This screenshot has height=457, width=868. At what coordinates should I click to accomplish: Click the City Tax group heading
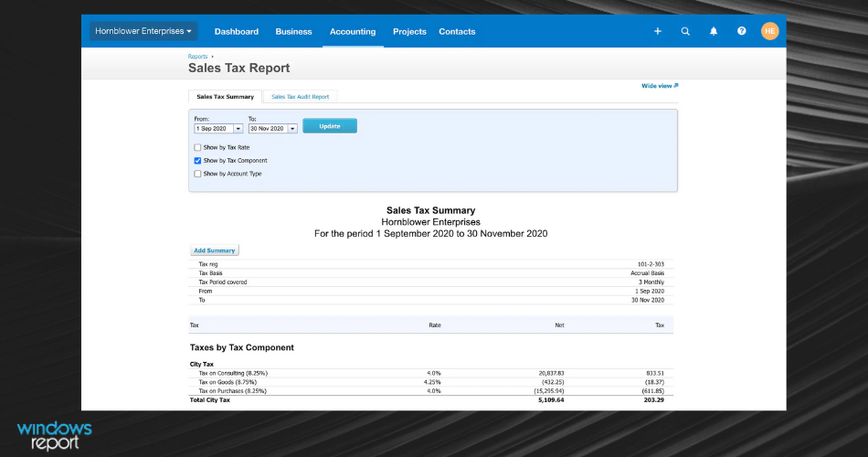(x=202, y=365)
